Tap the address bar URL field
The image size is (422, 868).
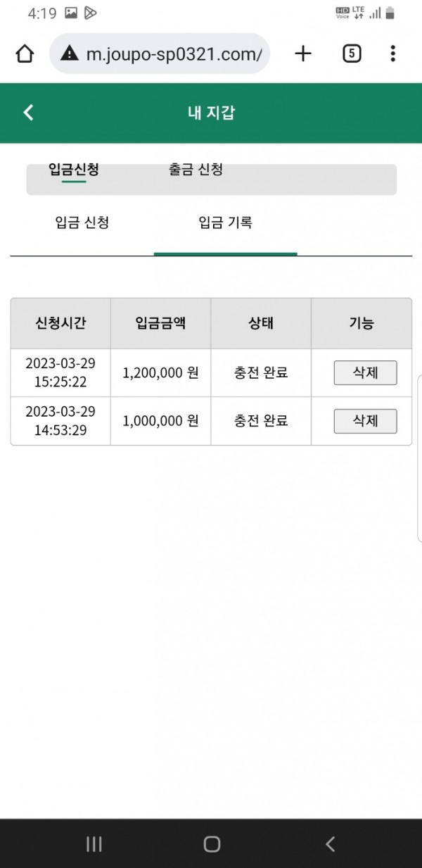tap(173, 54)
